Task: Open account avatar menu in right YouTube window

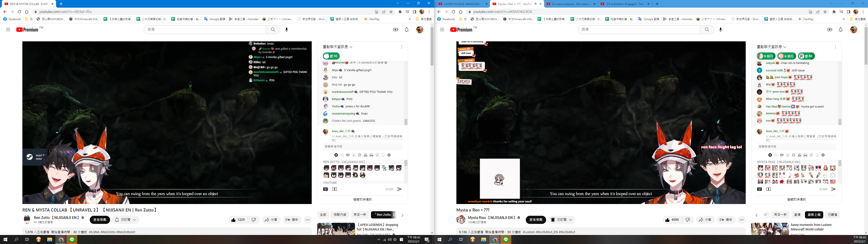Action: click(854, 30)
